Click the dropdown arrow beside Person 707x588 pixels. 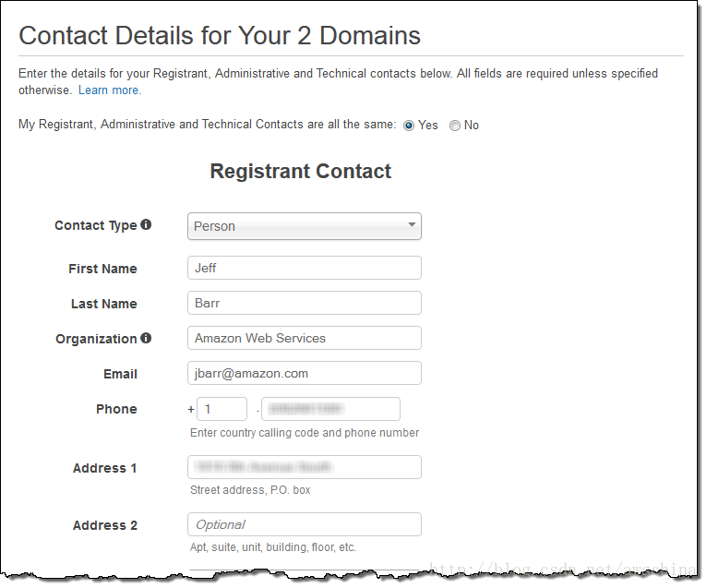pos(412,224)
